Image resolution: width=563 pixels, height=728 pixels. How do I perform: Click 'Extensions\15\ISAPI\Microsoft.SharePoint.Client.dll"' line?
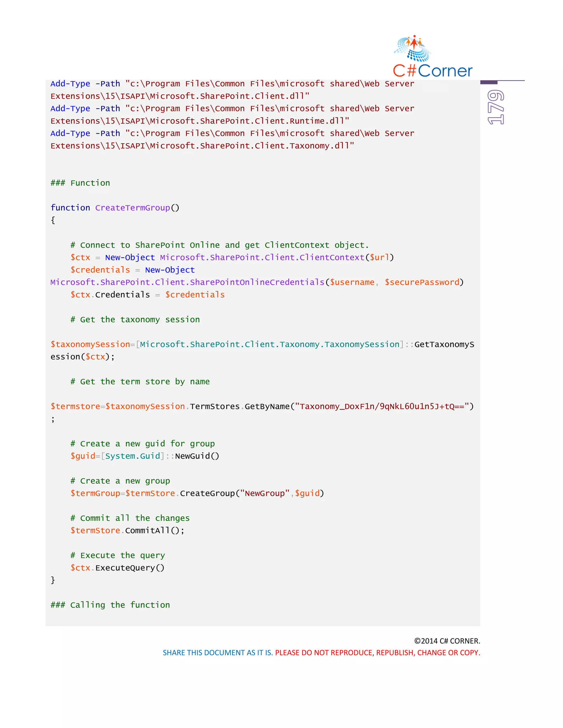[x=180, y=96]
